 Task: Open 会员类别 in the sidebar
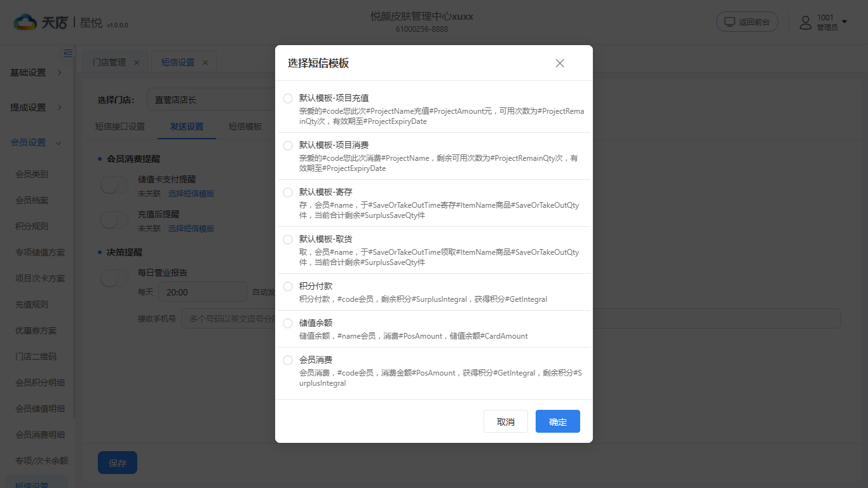[x=32, y=174]
